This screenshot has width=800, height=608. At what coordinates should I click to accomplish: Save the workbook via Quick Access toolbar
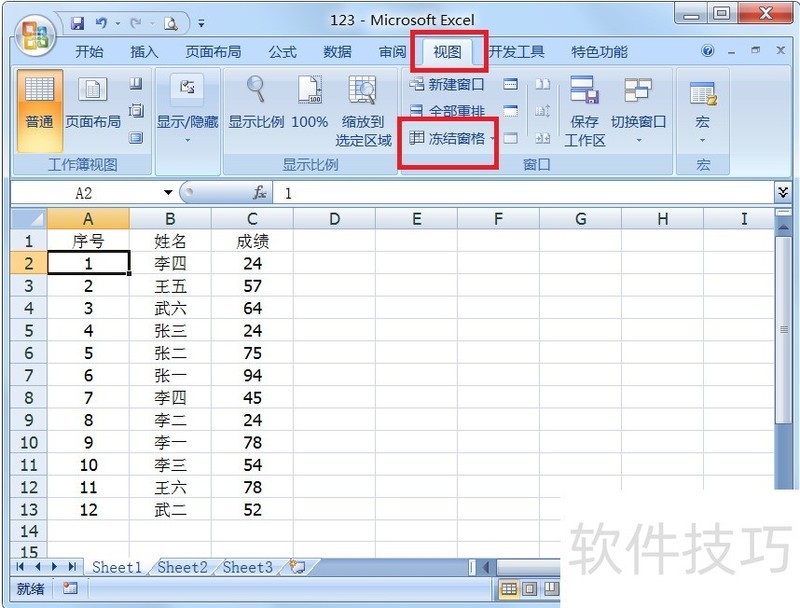coord(76,22)
